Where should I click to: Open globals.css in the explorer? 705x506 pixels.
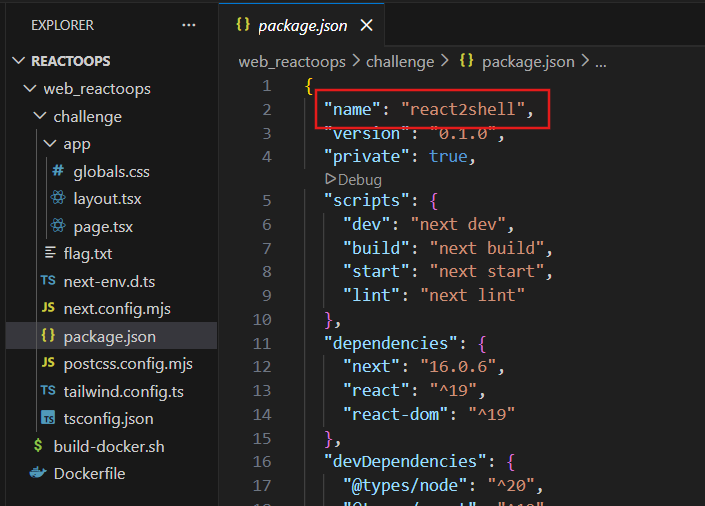112,172
